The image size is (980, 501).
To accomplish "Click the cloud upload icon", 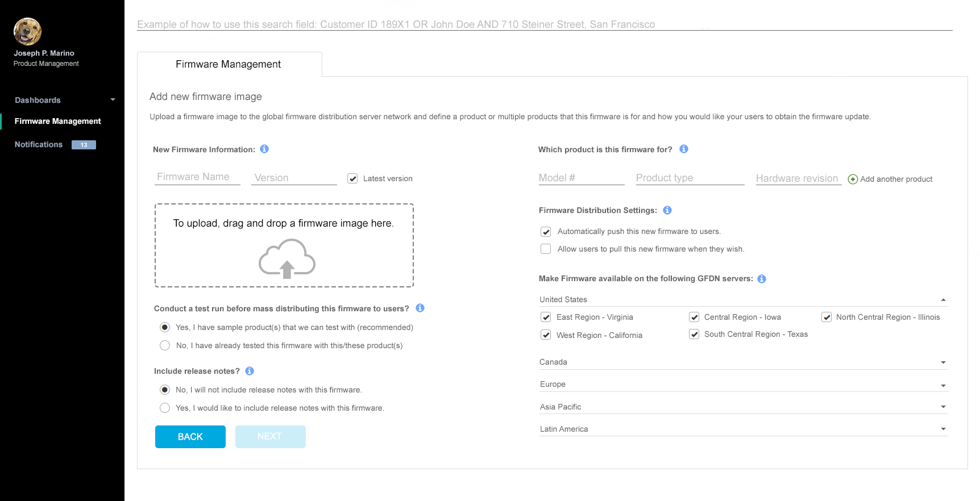I will (x=287, y=258).
